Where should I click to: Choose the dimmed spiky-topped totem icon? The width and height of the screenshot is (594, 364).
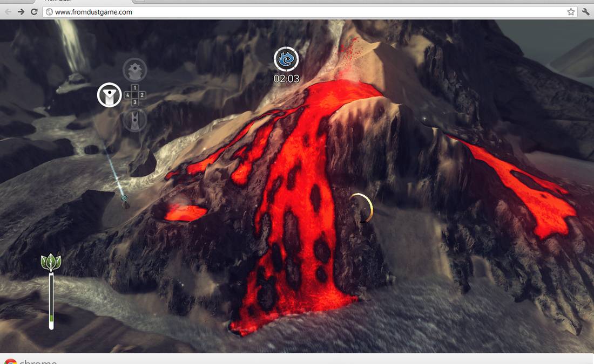pyautogui.click(x=134, y=70)
